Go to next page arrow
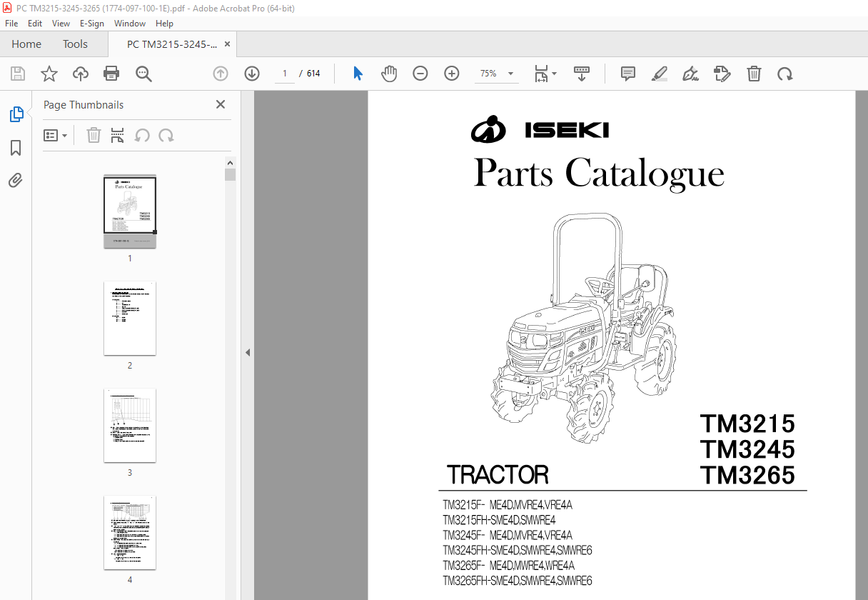The image size is (868, 600). click(252, 74)
